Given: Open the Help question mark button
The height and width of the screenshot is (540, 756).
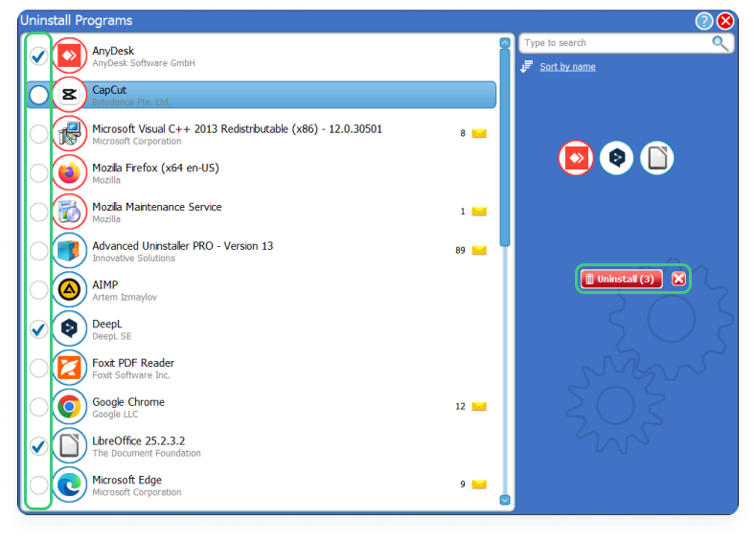Looking at the screenshot, I should [x=704, y=21].
